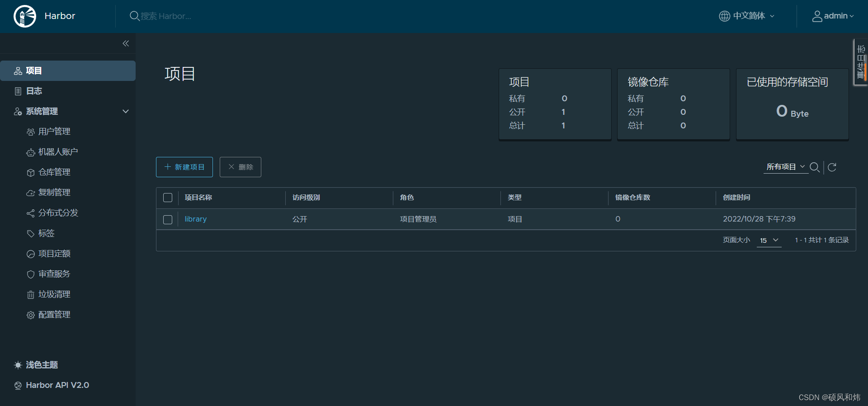Tick the library row checkbox

point(168,220)
